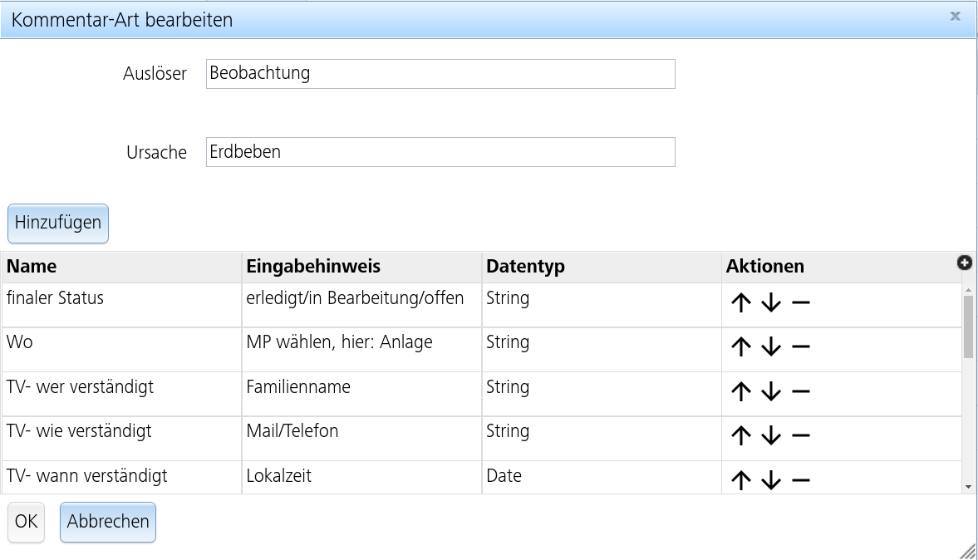Delete the "Wo" row via minus icon
Viewport: 978px width, 560px height.
pos(800,347)
